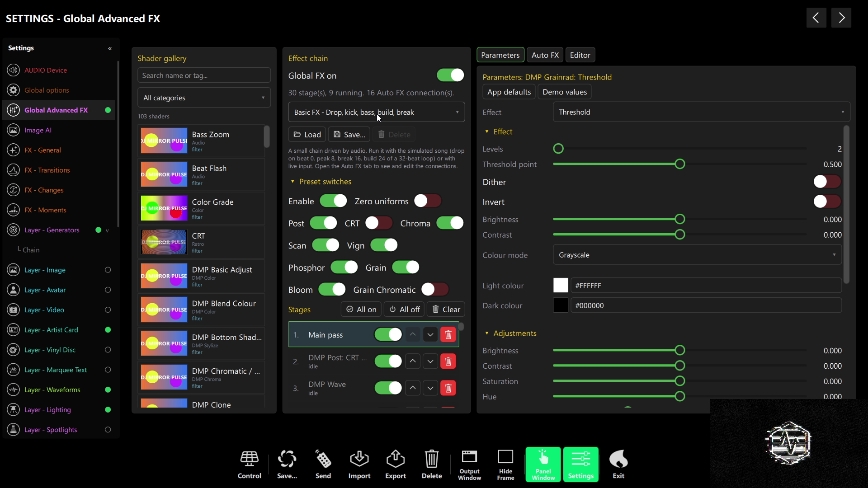Toggle the CRT preset switch
Screen dimensions: 868x488
379,223
